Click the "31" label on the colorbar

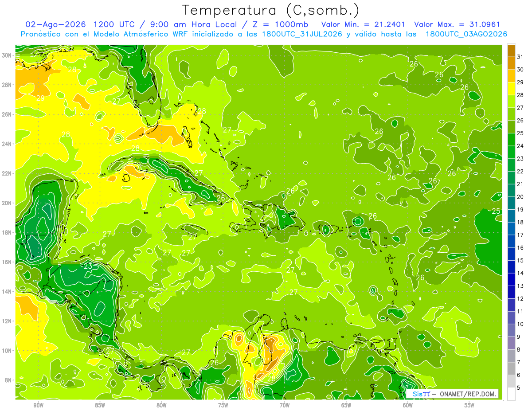[x=521, y=56]
